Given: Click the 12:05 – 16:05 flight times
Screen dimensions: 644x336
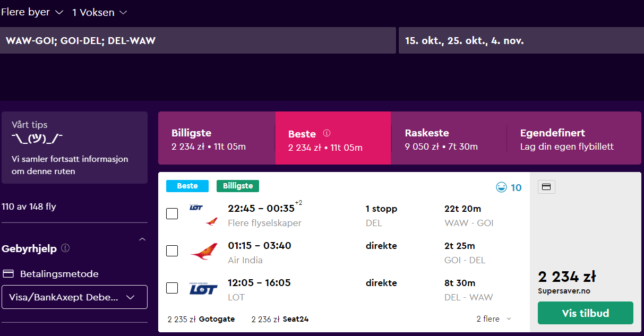Looking at the screenshot, I should [x=259, y=283].
